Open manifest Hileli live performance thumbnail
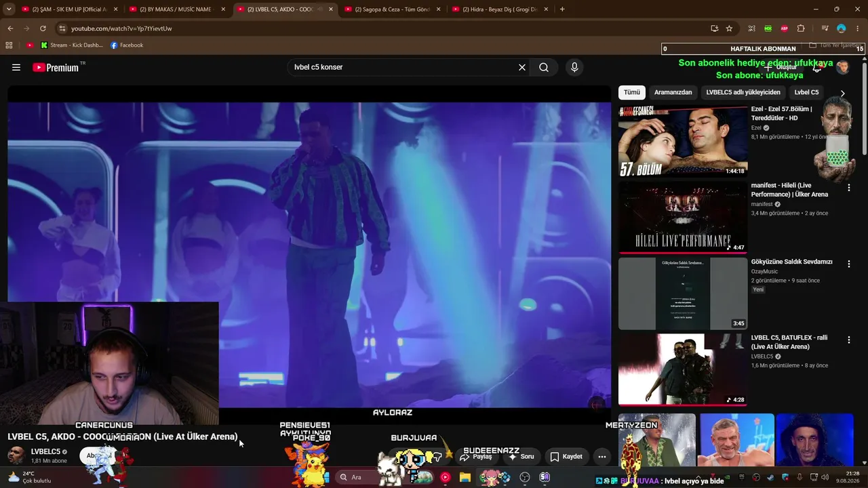868x488 pixels. point(683,218)
